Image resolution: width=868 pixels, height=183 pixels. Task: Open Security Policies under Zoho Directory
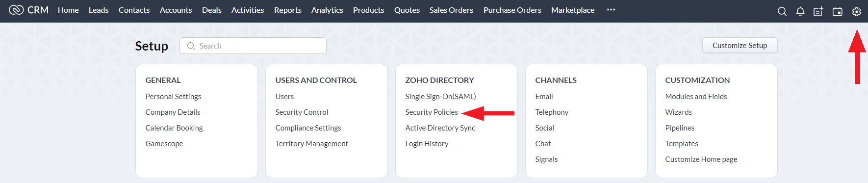coord(432,112)
